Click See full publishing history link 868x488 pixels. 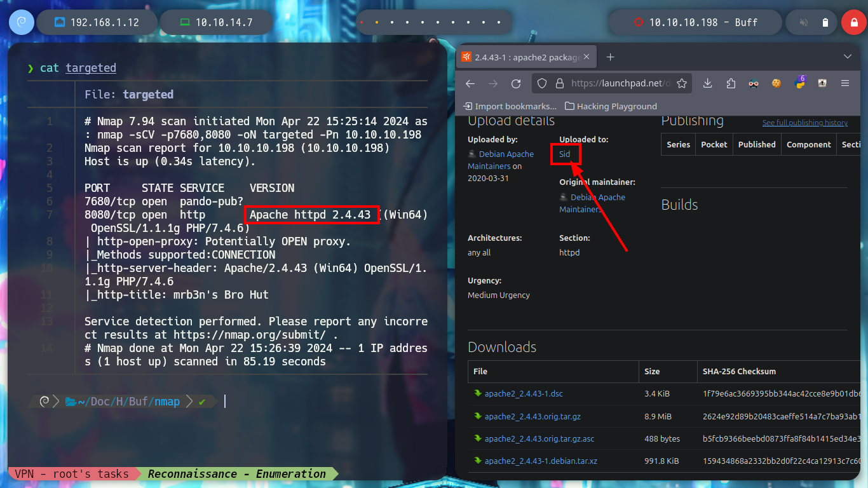pyautogui.click(x=805, y=123)
